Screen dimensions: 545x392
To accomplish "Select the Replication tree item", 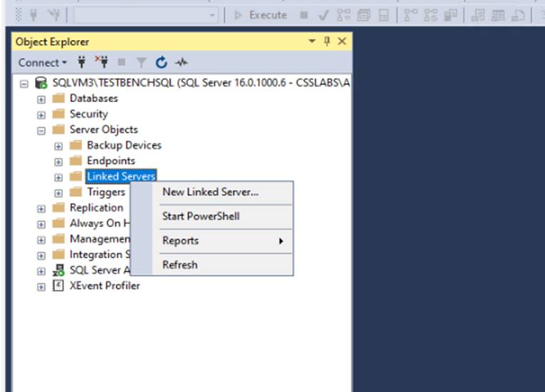I will 96,208.
